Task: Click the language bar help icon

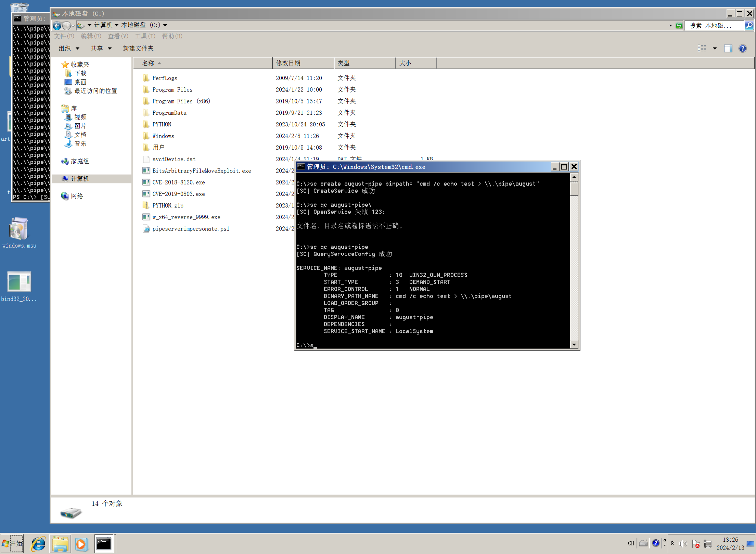Action: 655,543
